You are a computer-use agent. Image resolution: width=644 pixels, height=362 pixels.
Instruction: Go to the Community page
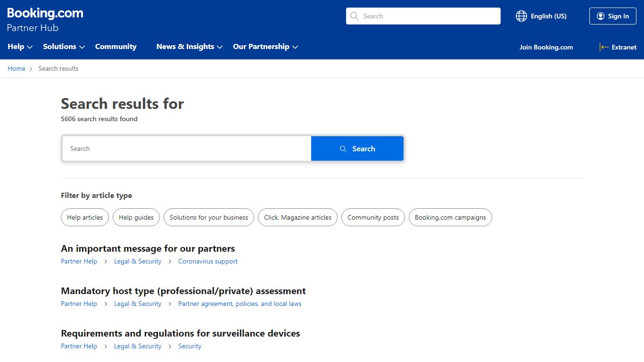pos(116,47)
